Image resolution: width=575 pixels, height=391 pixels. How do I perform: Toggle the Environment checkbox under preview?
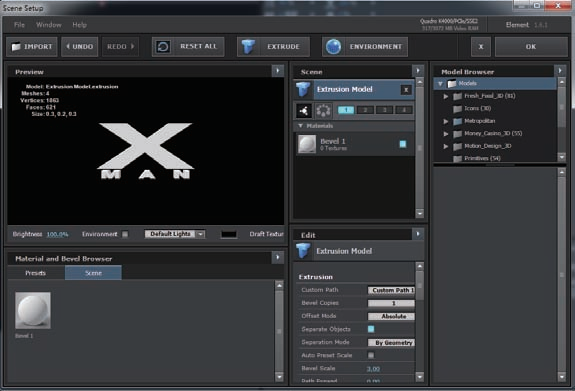(x=125, y=234)
